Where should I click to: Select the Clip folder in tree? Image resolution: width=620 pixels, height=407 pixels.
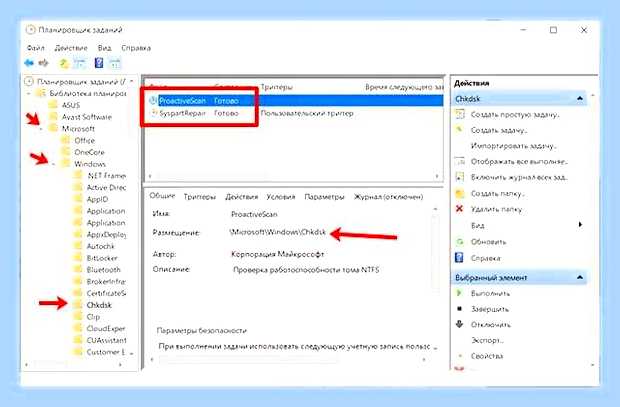click(93, 317)
